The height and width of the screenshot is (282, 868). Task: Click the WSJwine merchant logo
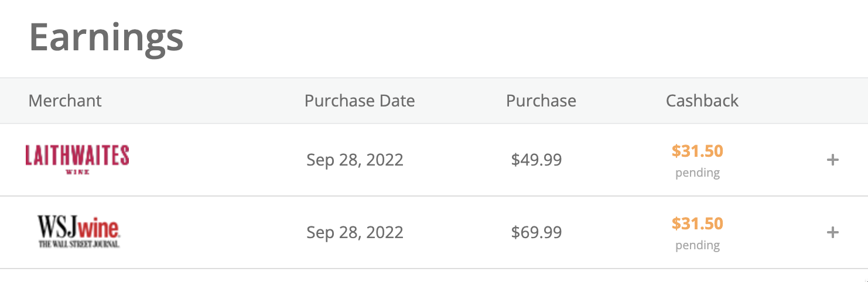78,226
